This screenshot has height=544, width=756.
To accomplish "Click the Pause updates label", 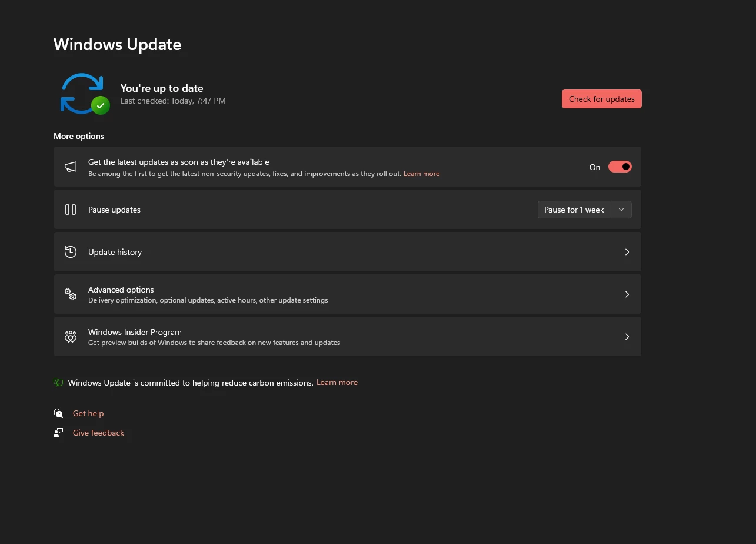I will point(114,210).
